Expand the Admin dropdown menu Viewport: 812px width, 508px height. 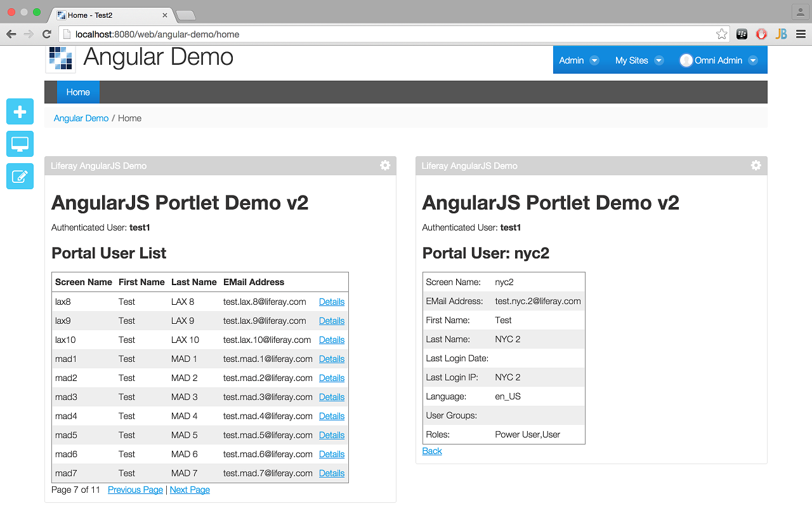coord(594,60)
